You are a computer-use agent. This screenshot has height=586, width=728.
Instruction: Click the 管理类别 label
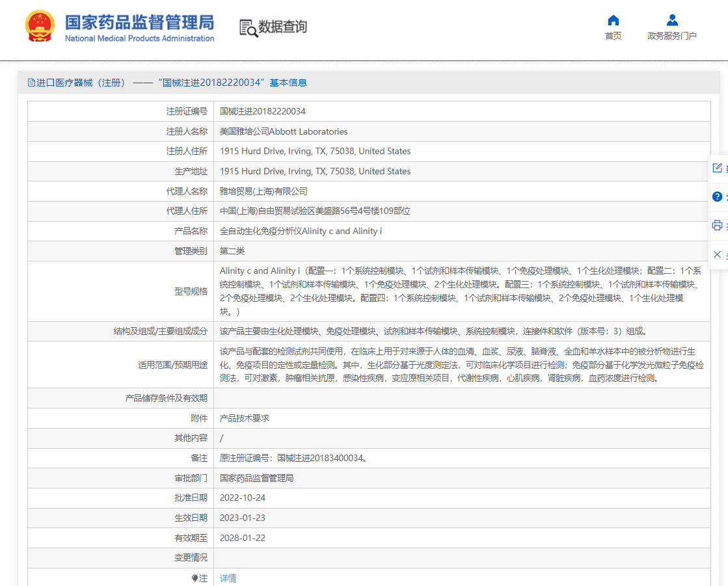191,251
